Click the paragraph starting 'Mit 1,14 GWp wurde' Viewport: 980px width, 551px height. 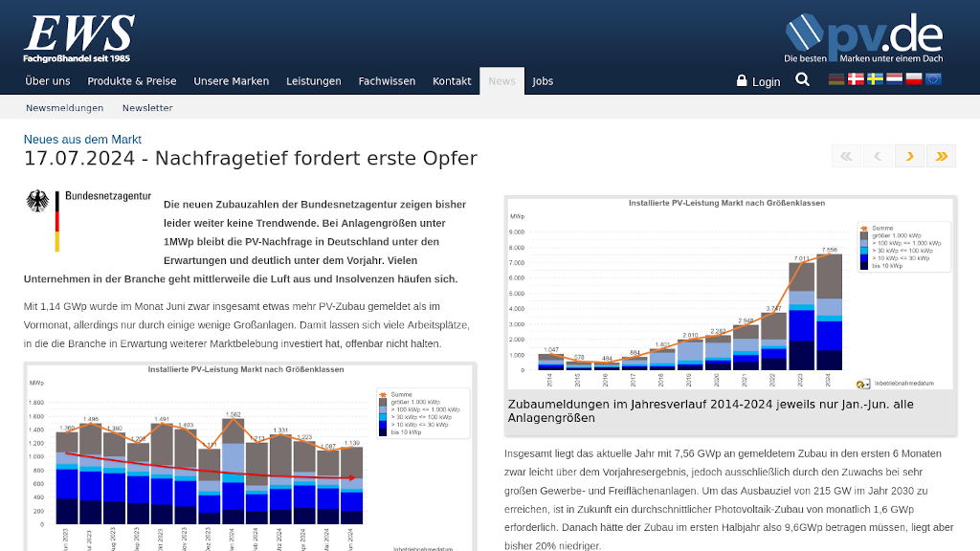click(x=246, y=325)
